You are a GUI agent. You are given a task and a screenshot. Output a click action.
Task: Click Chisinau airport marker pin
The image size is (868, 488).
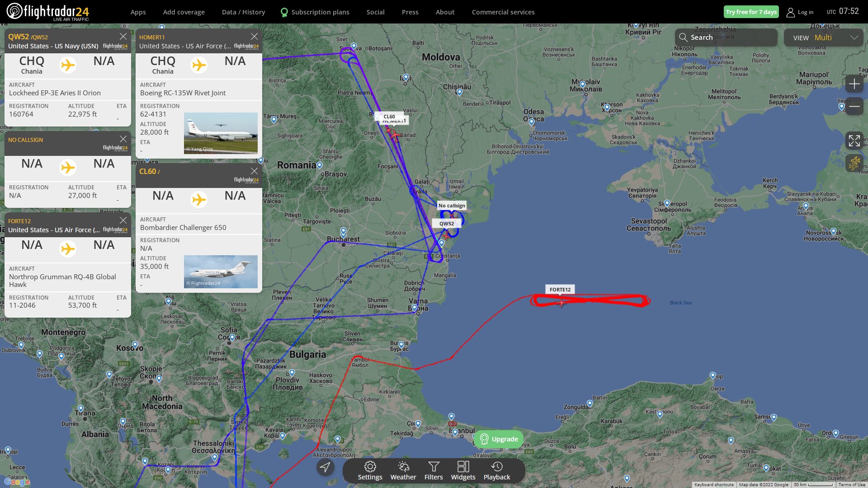459,92
